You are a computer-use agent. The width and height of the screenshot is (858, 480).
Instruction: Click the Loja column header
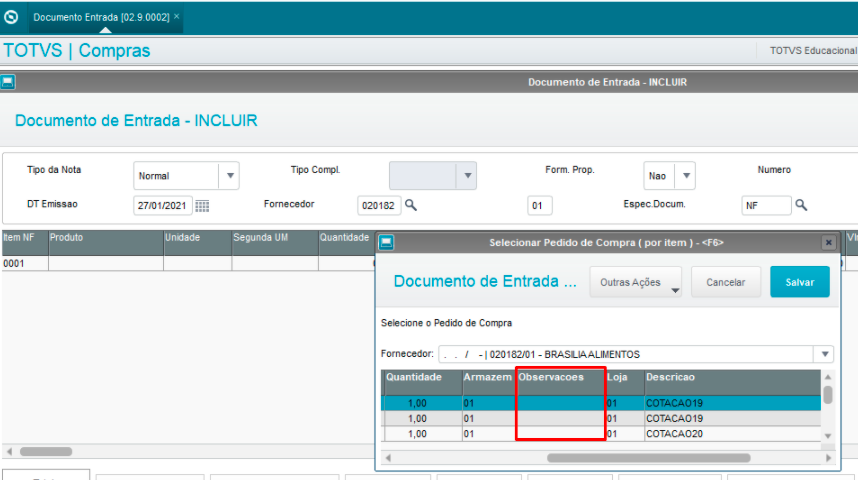625,382
